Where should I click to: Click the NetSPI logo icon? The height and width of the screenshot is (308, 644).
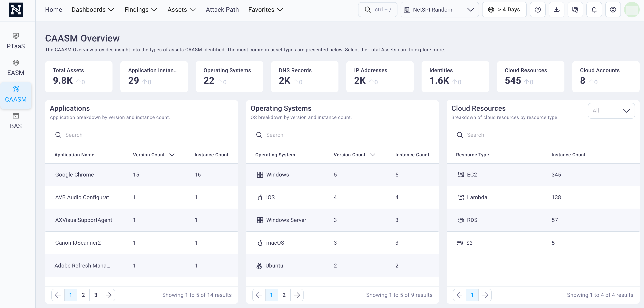point(16,9)
